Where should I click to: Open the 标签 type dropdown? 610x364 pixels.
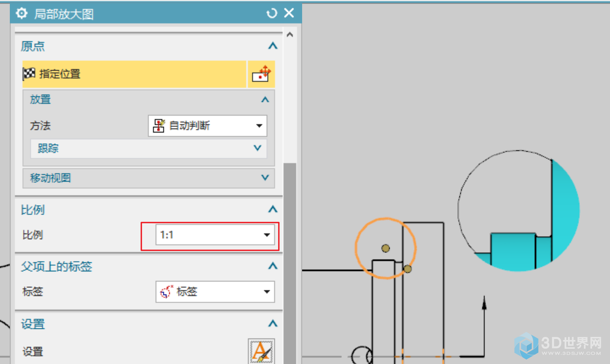pyautogui.click(x=215, y=292)
